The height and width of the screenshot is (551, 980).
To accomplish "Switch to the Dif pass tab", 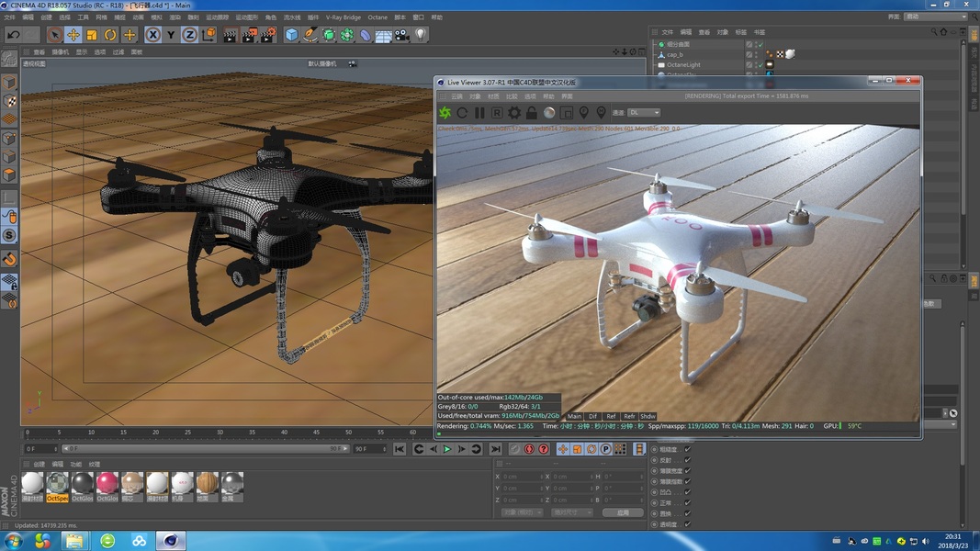I will (x=592, y=416).
